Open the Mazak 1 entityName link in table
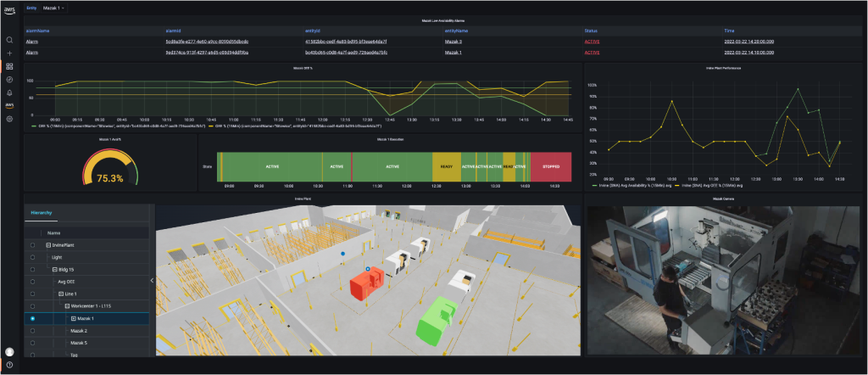Screen dimensions: 868x375 click(x=453, y=52)
